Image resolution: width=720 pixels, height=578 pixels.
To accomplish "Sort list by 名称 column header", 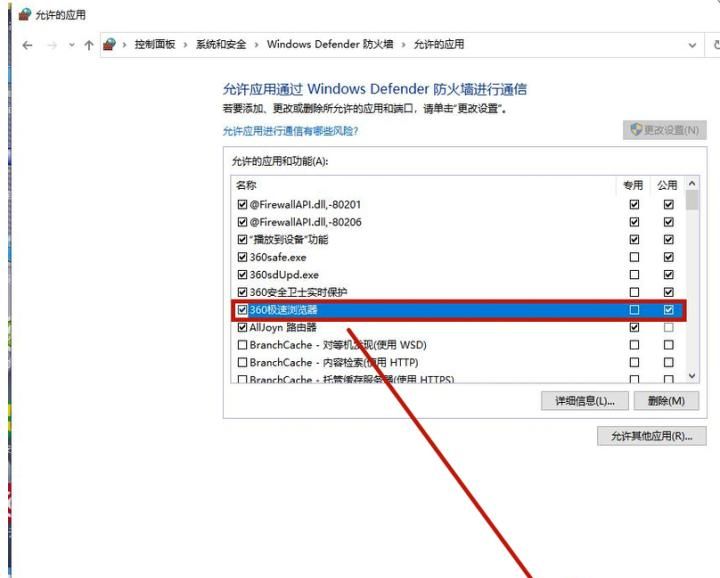I will (x=247, y=185).
